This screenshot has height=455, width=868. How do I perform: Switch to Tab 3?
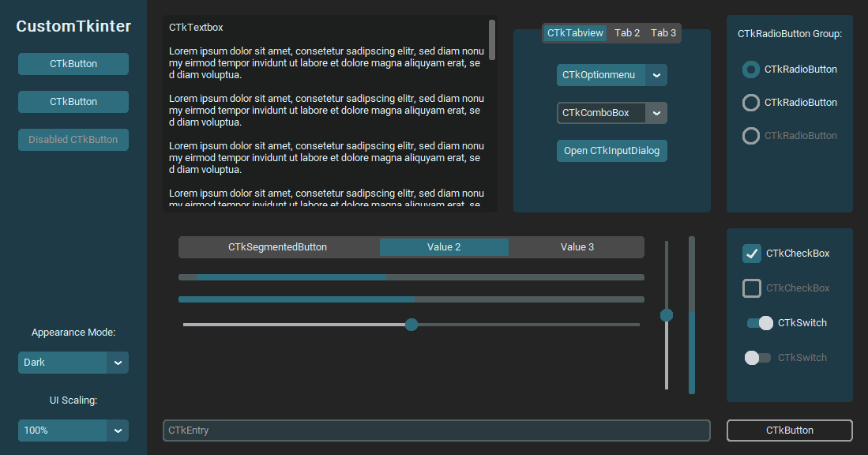(663, 32)
